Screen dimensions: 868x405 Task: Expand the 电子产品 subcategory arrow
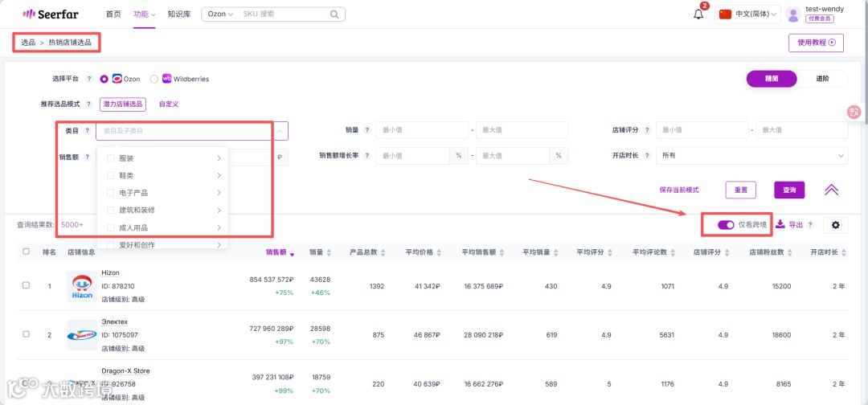219,193
